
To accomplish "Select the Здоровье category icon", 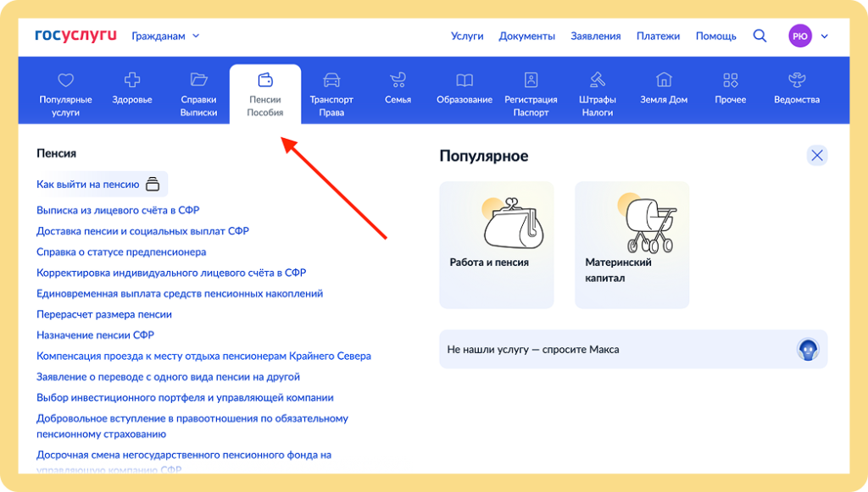I will [131, 78].
